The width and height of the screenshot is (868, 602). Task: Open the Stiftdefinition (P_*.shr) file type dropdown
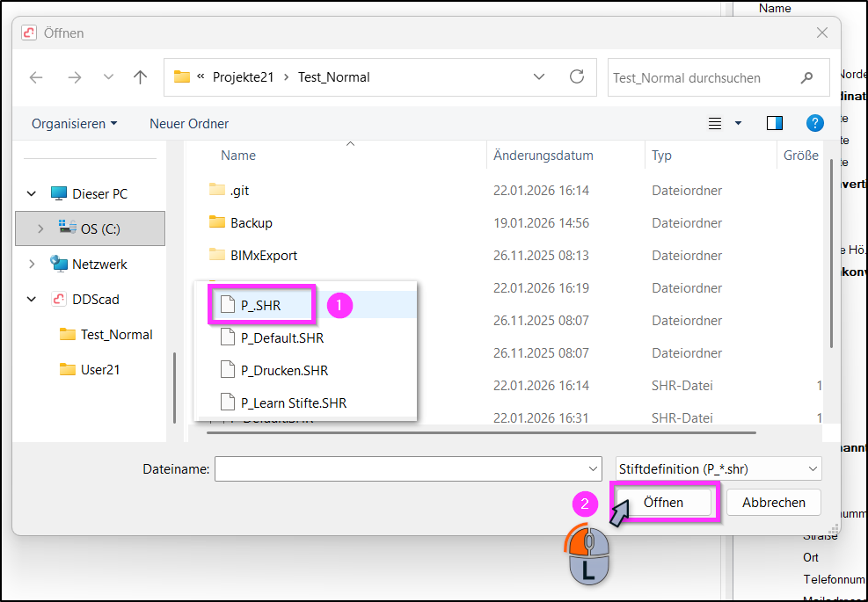[718, 469]
